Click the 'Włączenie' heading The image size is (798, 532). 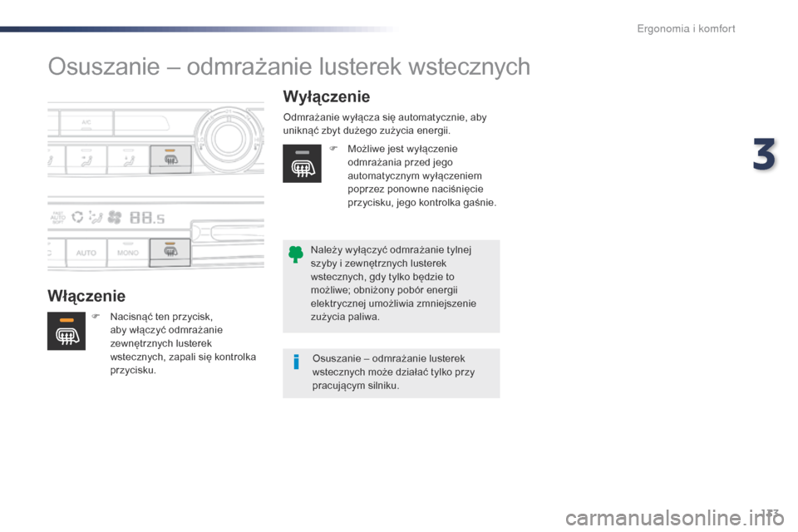tap(86, 296)
